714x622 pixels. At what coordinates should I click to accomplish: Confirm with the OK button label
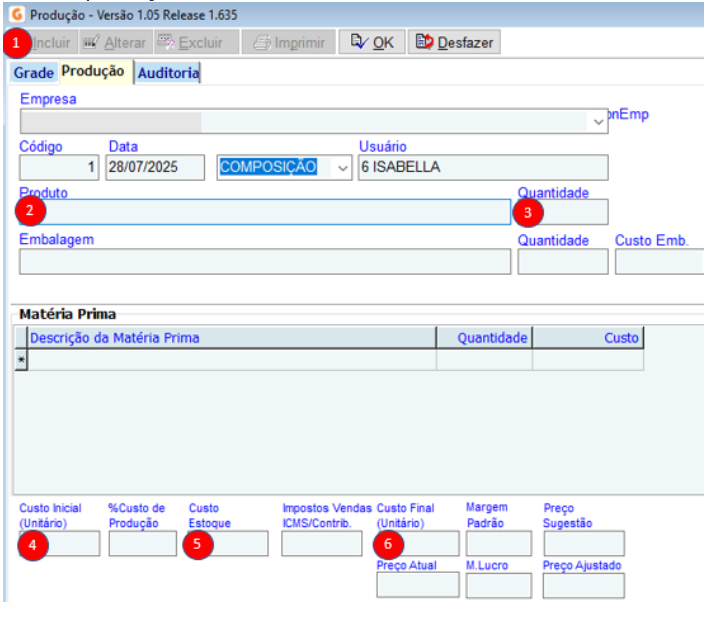point(383,43)
